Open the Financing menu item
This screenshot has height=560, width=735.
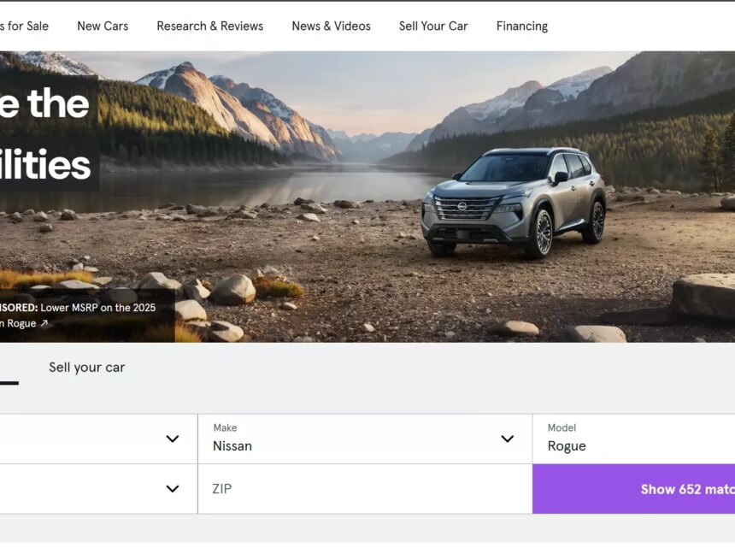pyautogui.click(x=521, y=26)
